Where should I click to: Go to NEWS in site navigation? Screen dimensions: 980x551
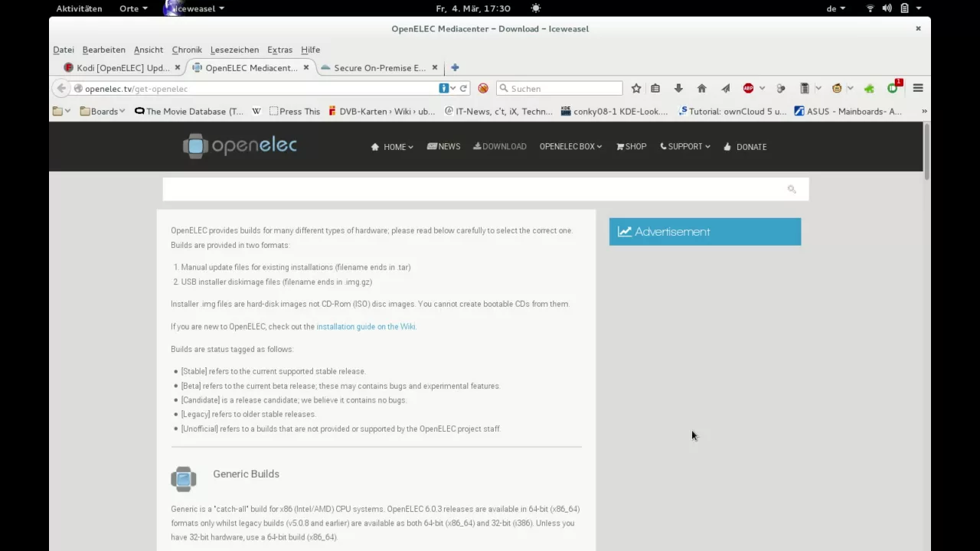[443, 146]
